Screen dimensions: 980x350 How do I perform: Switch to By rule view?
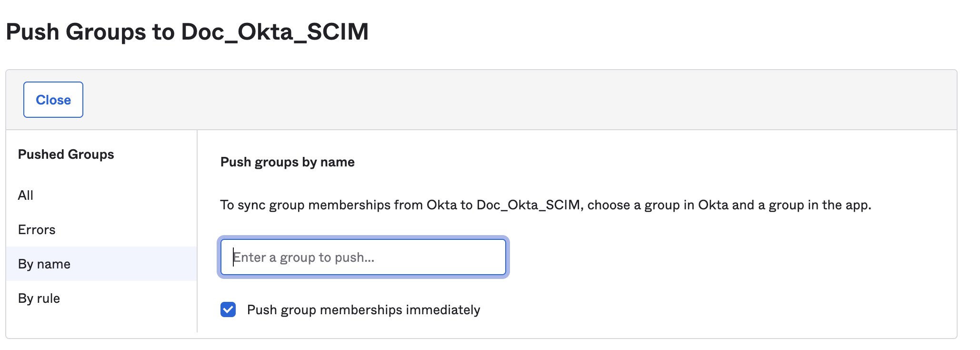39,299
